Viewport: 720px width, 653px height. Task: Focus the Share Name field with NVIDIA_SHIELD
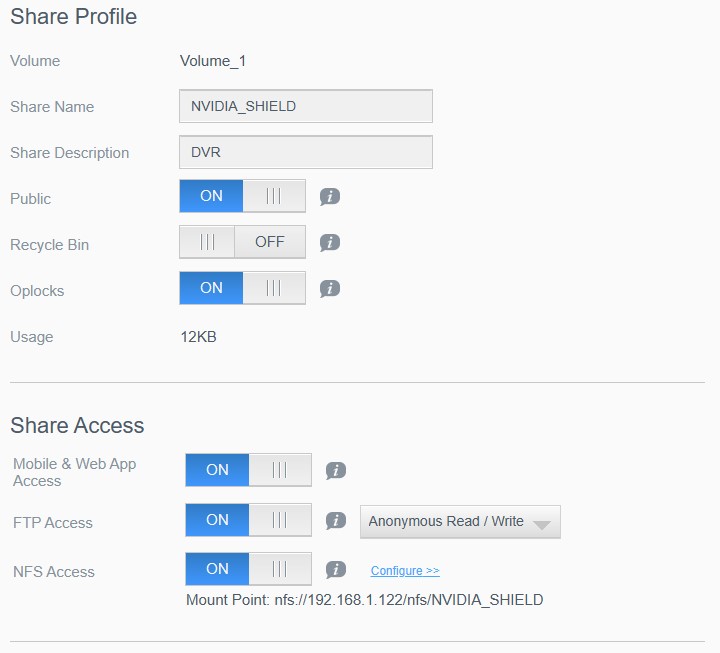click(306, 106)
